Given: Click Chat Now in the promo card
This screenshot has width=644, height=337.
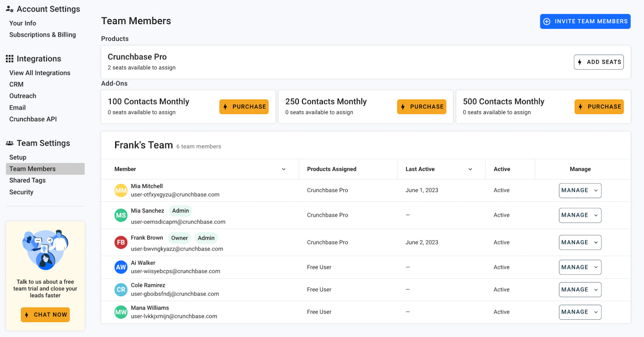Looking at the screenshot, I should click(x=45, y=314).
